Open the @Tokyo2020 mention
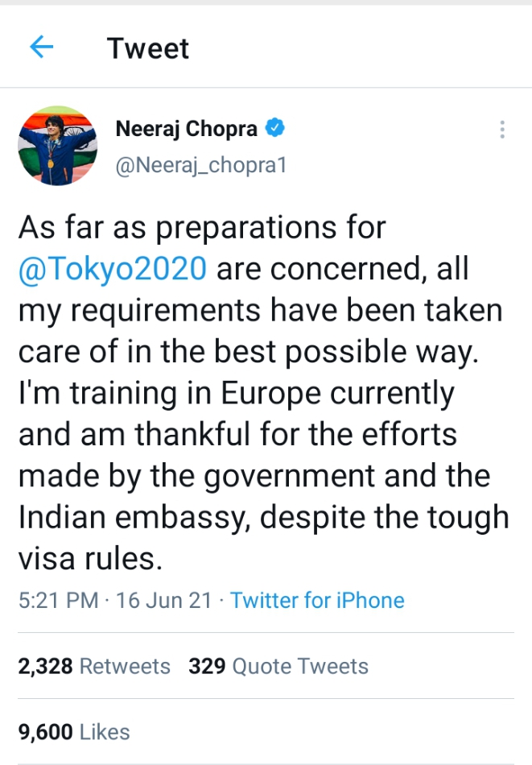The width and height of the screenshot is (532, 765). click(x=113, y=269)
